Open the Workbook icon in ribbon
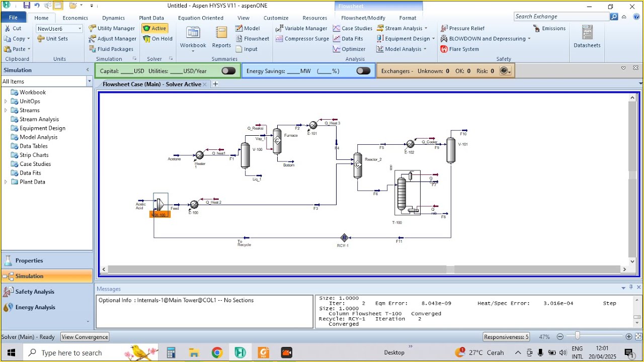 pos(193,37)
